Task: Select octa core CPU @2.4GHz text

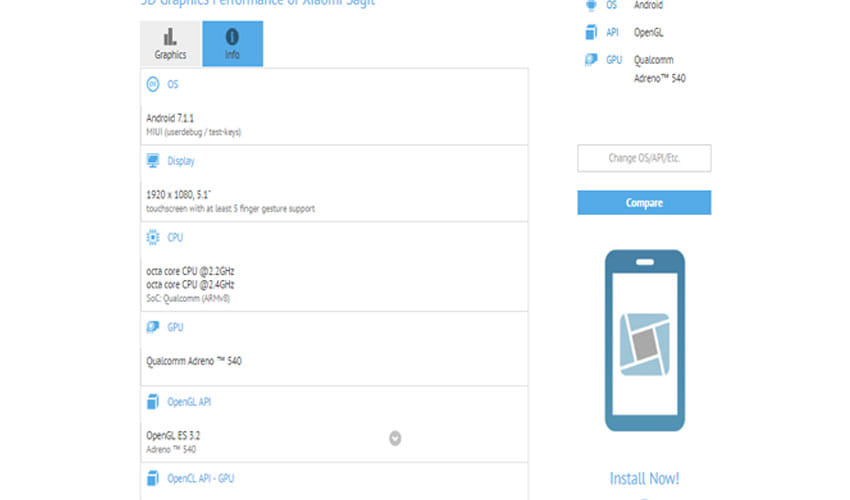Action: pyautogui.click(x=190, y=285)
